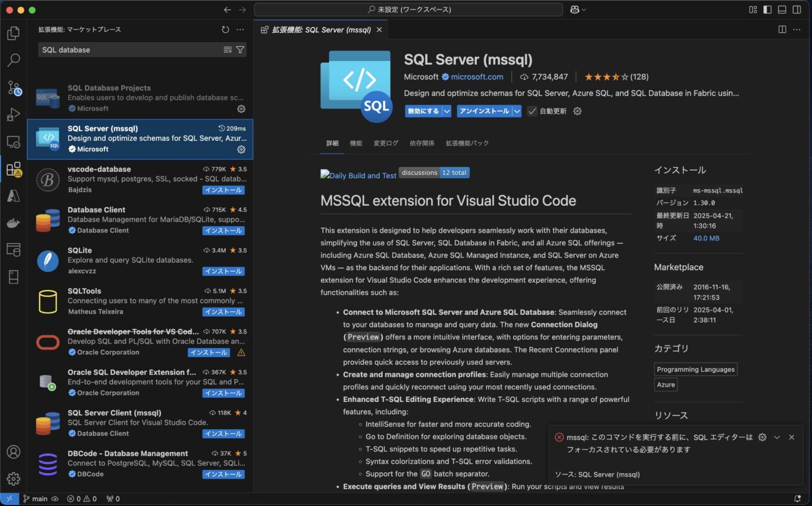
Task: Launch the Run and Debug panel
Action: (x=13, y=114)
